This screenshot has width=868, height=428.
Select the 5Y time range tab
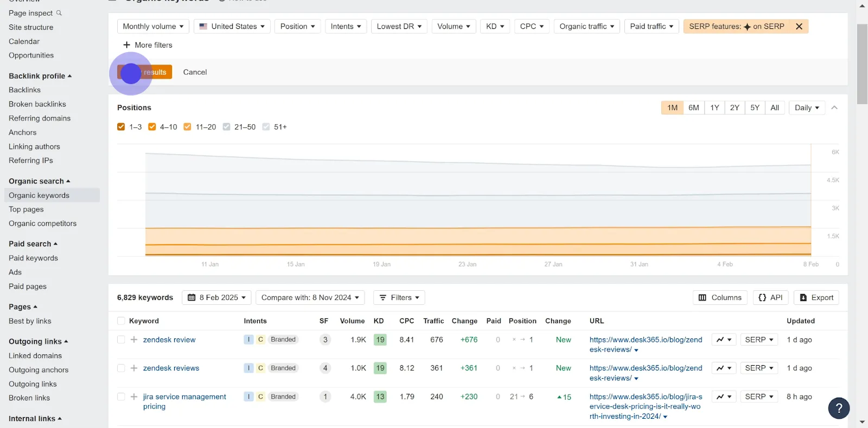pyautogui.click(x=755, y=107)
